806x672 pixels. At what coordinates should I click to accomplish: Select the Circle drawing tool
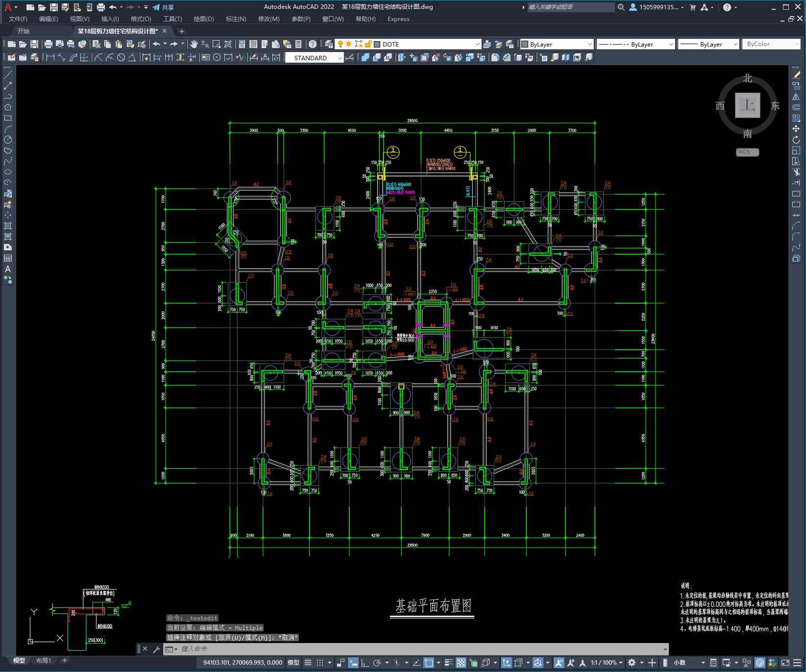pos(8,140)
